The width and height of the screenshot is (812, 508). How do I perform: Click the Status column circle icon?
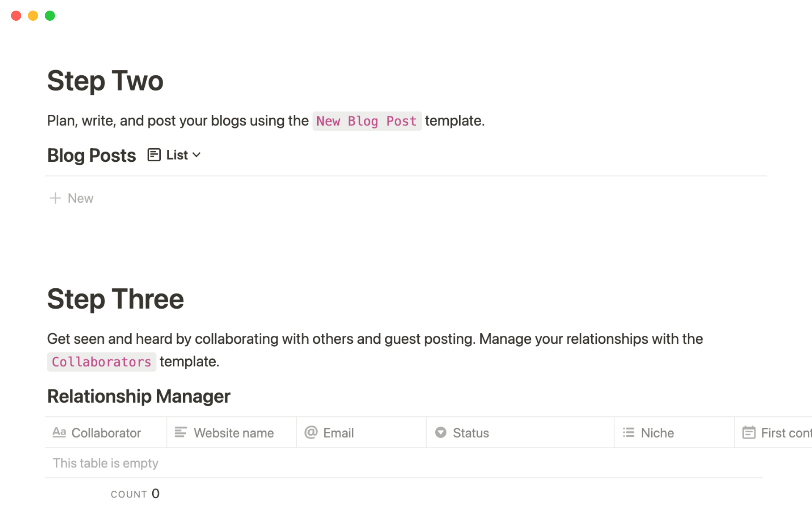[441, 432]
